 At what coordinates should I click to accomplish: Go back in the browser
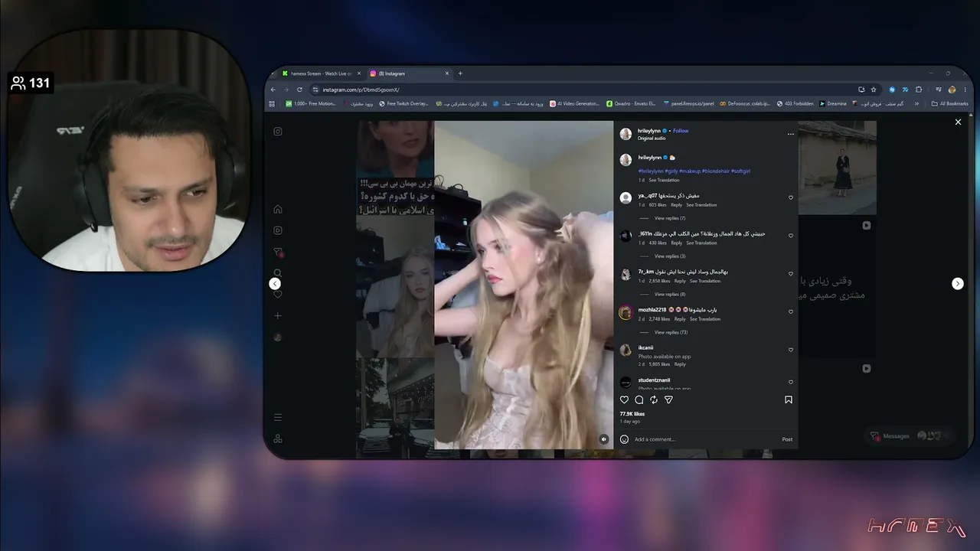click(x=273, y=90)
